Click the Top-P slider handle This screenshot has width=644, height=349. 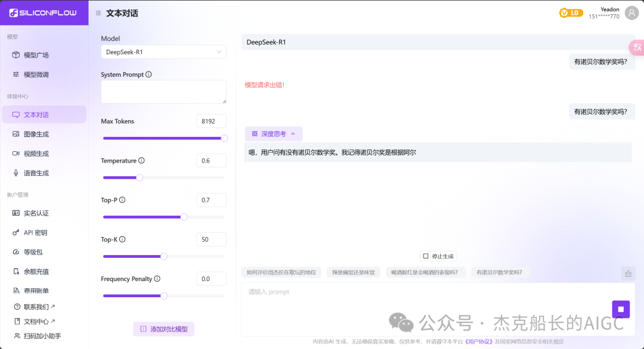pos(184,217)
